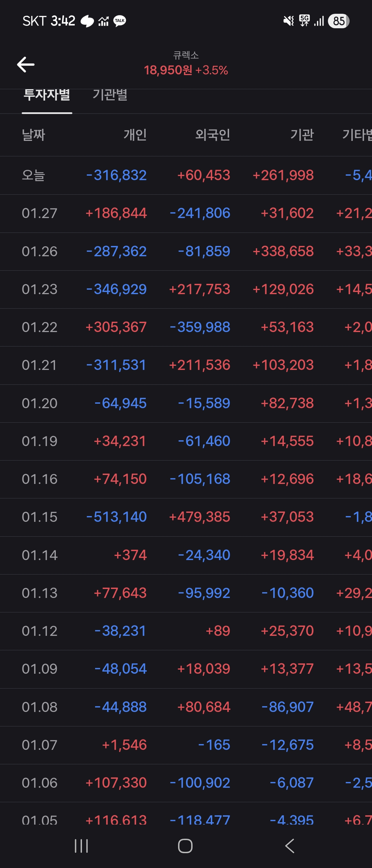372x868 pixels.
Task: Open the recent apps navigation button
Action: 81,846
